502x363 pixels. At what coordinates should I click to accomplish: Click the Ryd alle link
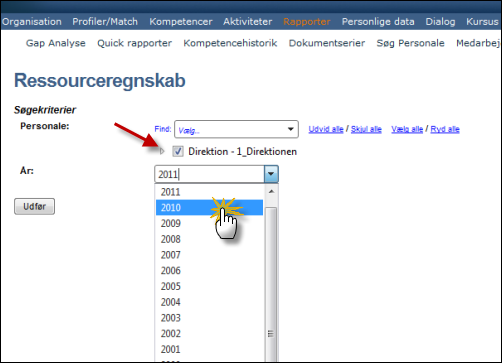[445, 129]
